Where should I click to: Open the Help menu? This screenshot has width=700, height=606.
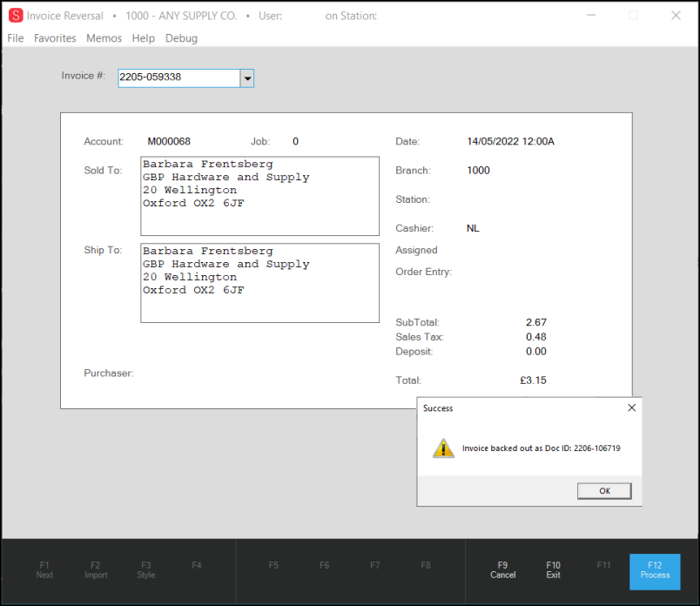click(x=143, y=37)
